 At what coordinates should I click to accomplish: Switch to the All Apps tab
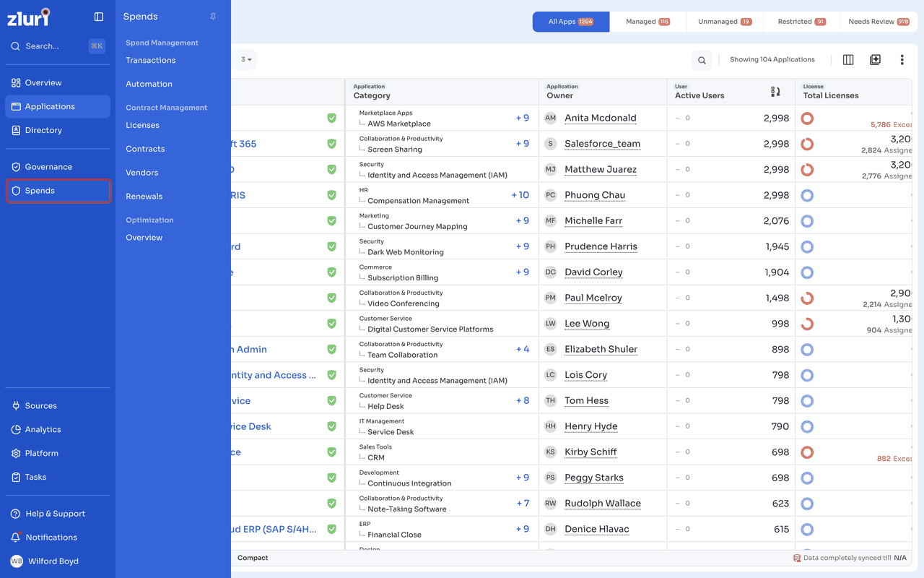coord(571,22)
